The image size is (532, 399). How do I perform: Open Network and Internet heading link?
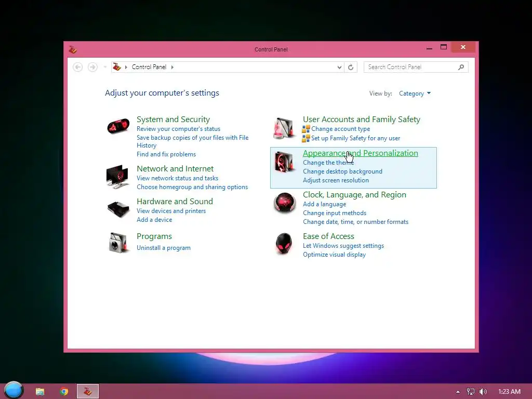175,169
